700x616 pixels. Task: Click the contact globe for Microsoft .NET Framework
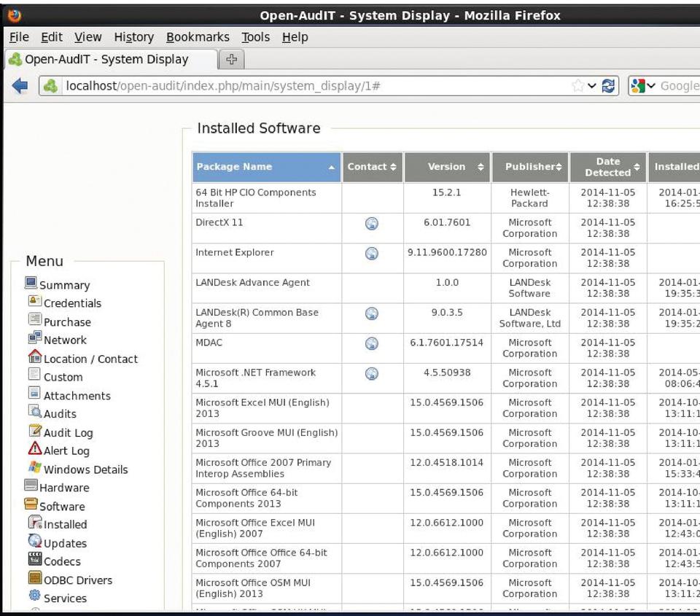[371, 373]
